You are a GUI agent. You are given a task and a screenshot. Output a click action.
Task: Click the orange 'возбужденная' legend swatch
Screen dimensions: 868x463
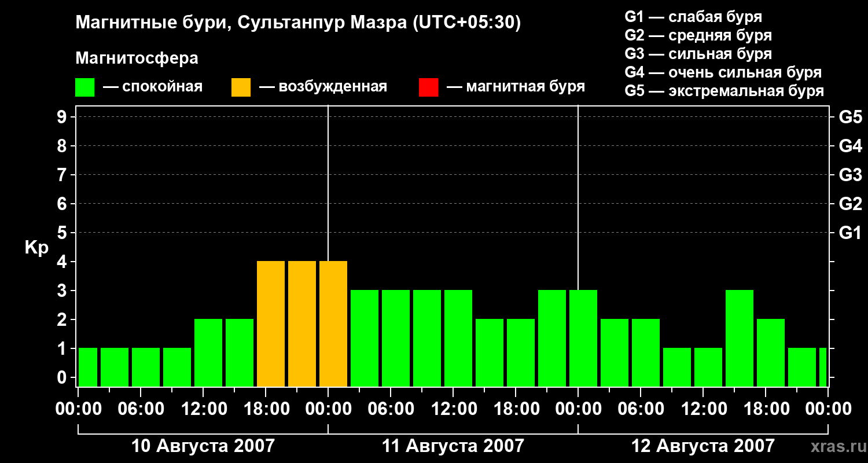pyautogui.click(x=241, y=87)
